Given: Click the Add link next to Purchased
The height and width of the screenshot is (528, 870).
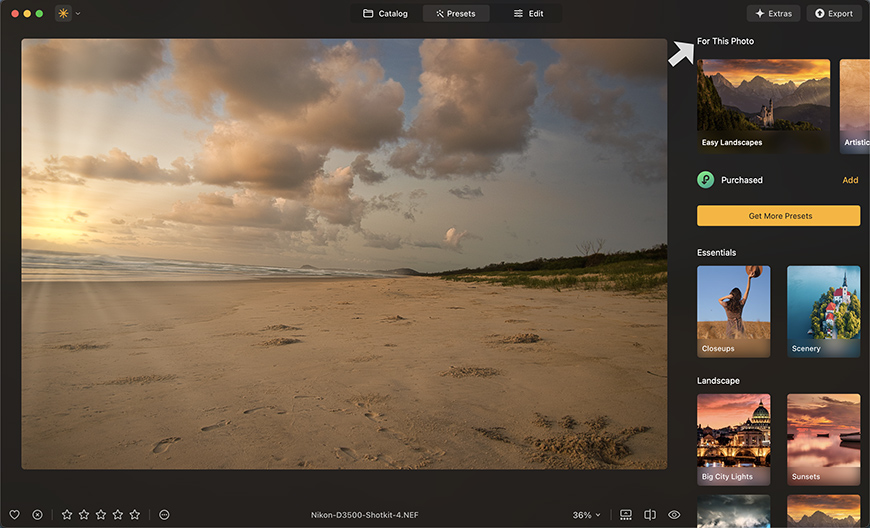Looking at the screenshot, I should pyautogui.click(x=850, y=180).
